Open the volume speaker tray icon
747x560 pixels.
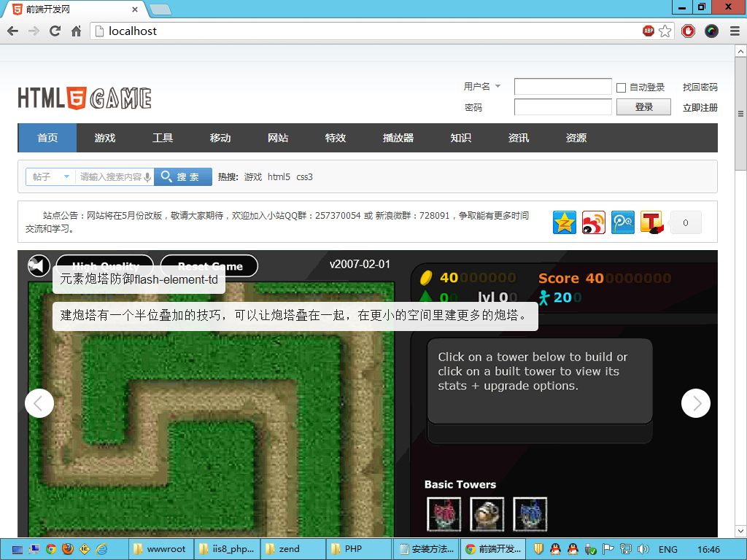(643, 549)
